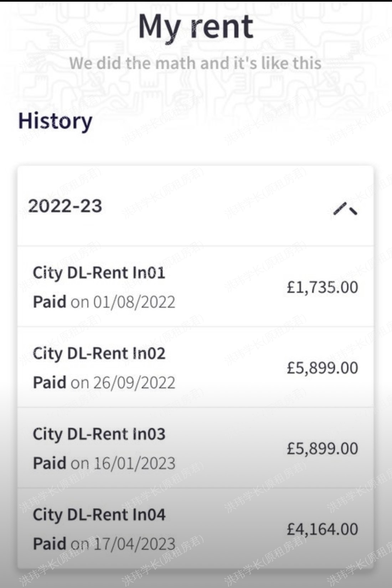
Task: Click the In02 £5,899.00 amount
Action: 322,368
